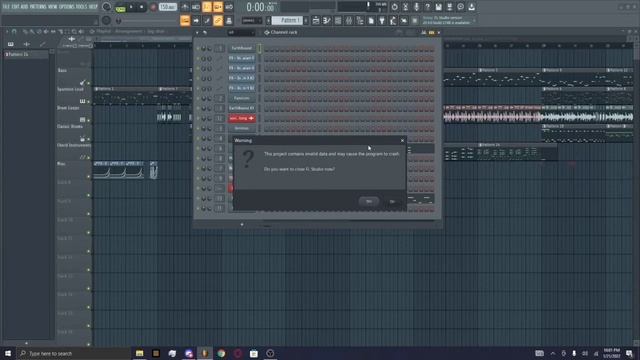Click the waveform filter icon in picker panel
This screenshot has height=360, width=640.
tap(27, 44)
